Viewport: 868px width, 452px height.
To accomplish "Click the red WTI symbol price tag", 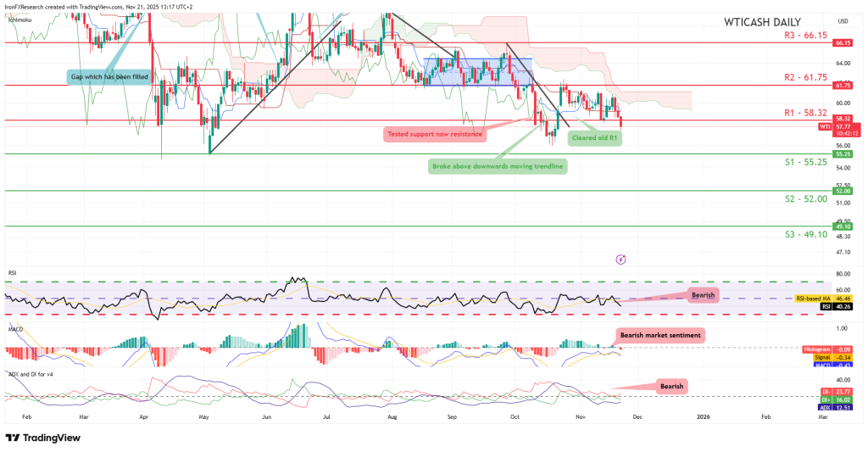I will click(x=825, y=126).
